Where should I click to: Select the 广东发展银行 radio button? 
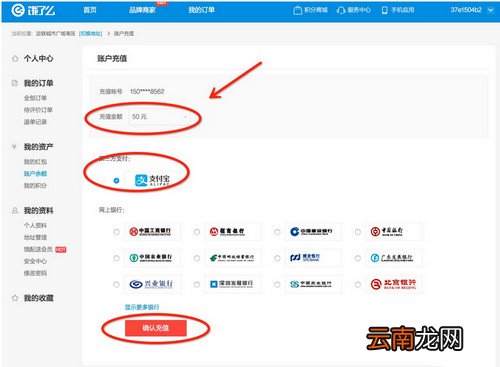tap(358, 258)
